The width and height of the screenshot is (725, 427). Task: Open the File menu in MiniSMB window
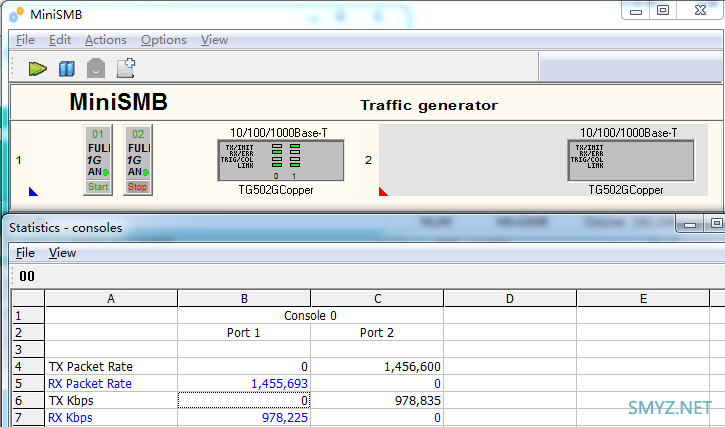click(25, 40)
